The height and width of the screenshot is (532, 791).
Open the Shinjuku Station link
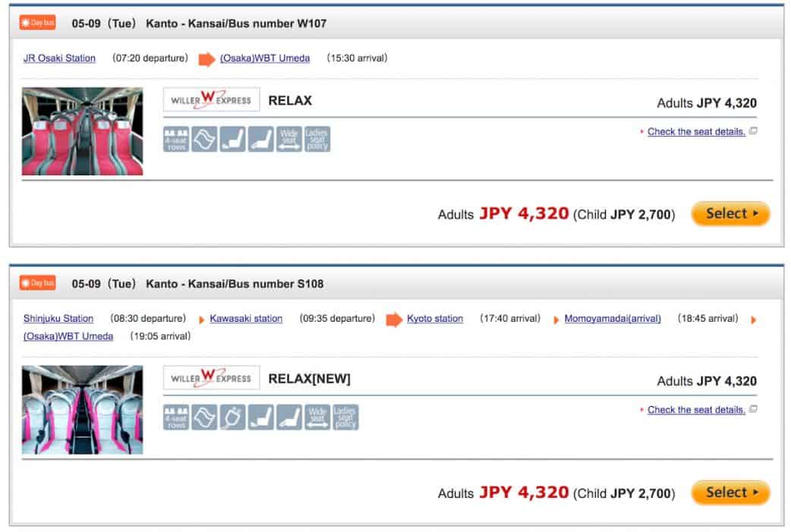[58, 319]
